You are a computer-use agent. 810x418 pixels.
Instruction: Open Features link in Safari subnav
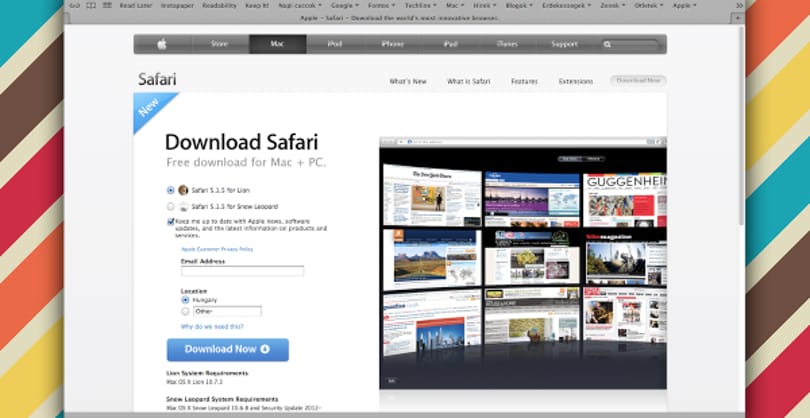coord(524,82)
